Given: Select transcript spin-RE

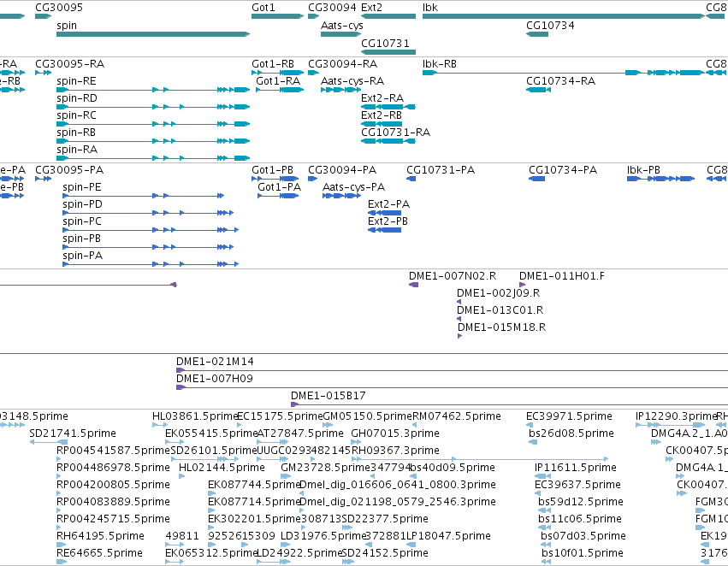Looking at the screenshot, I should pos(76,81).
